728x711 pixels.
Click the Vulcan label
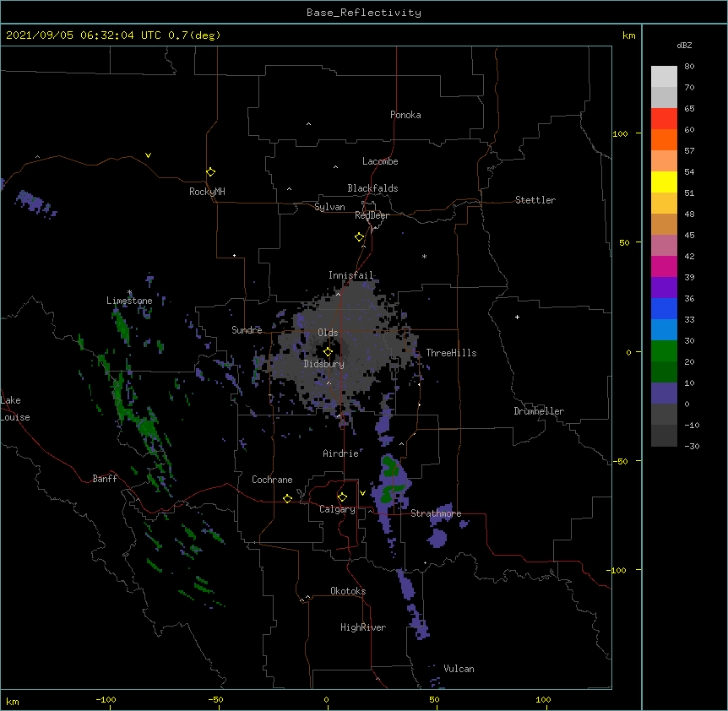(x=459, y=669)
